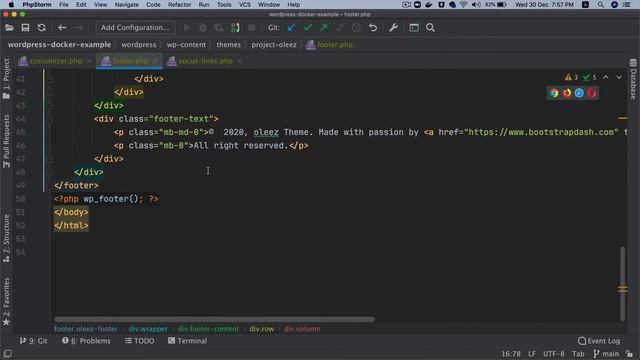
Task: Change indent setting Tab
Action: point(578,354)
